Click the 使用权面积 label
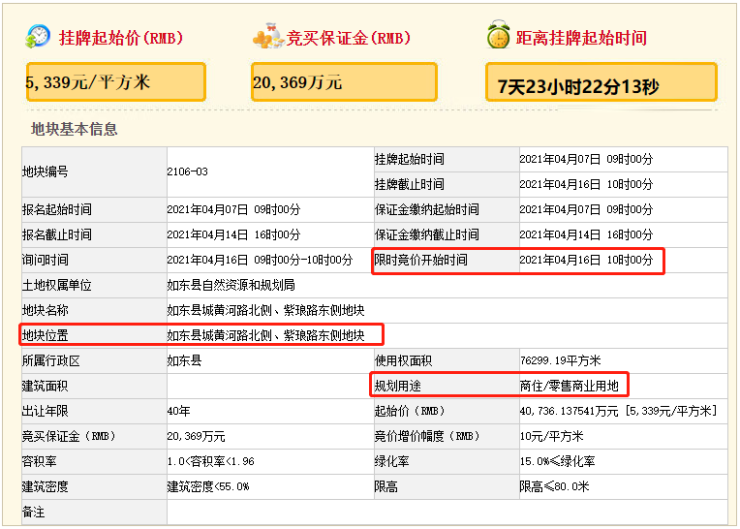The width and height of the screenshot is (740, 529). click(404, 361)
